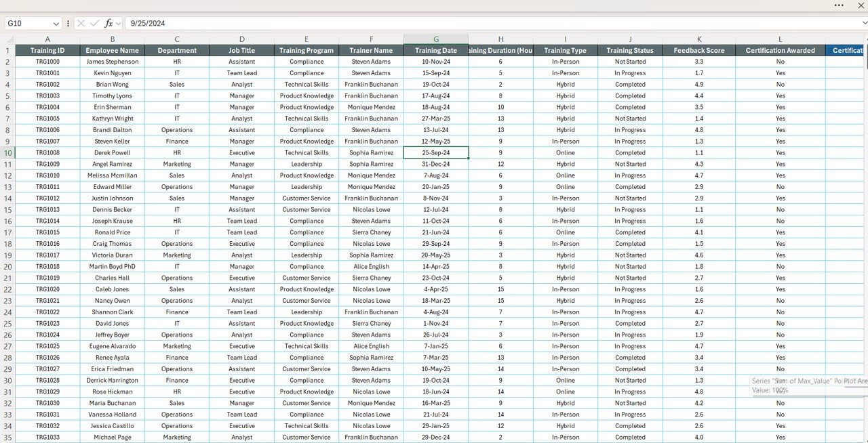Click row header 10
Screen dimensions: 868x443
click(x=9, y=152)
